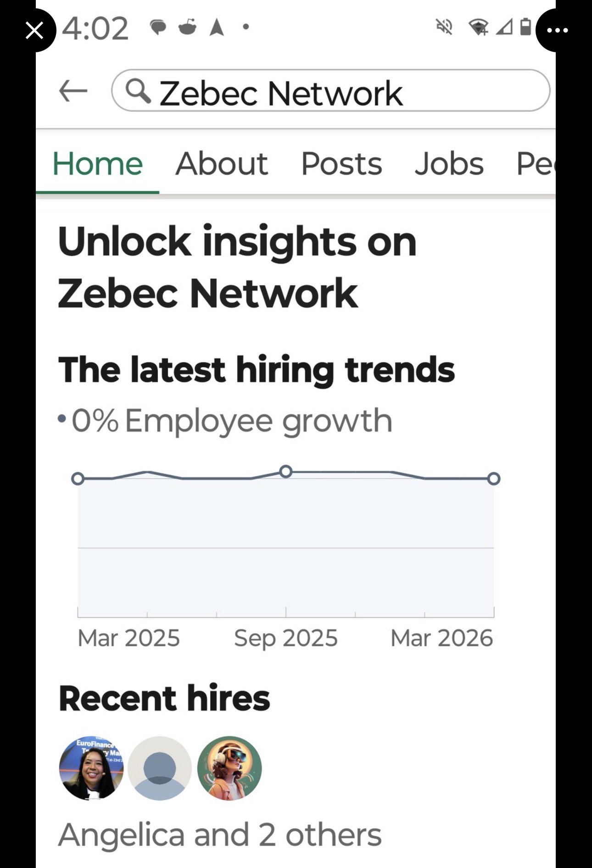Viewport: 592px width, 868px height.
Task: Click the Zebec Network search field
Action: pyautogui.click(x=330, y=91)
